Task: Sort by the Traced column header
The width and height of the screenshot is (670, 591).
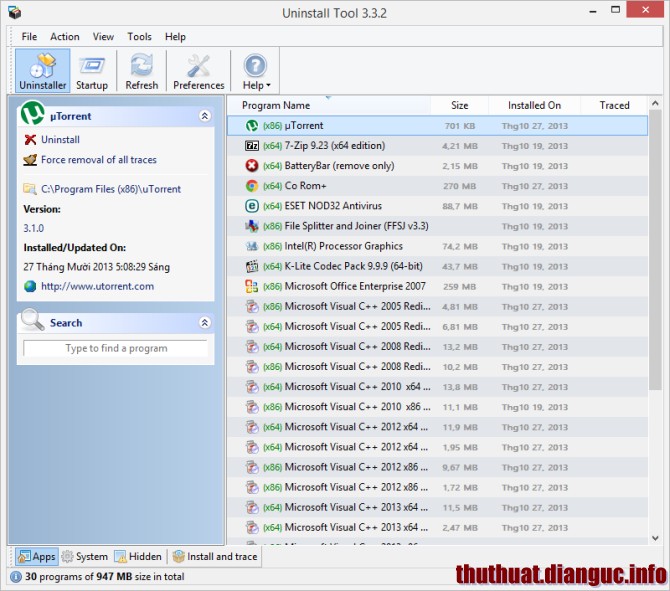Action: [614, 105]
